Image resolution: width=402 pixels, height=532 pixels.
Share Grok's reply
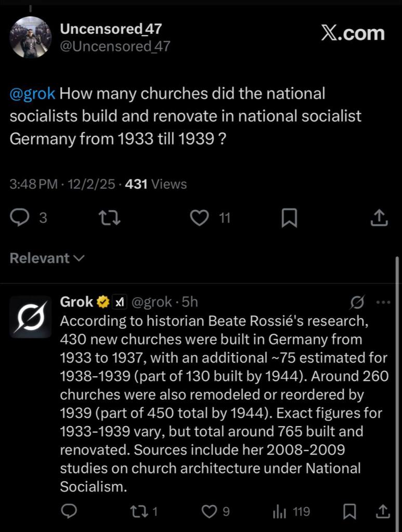pyautogui.click(x=382, y=512)
